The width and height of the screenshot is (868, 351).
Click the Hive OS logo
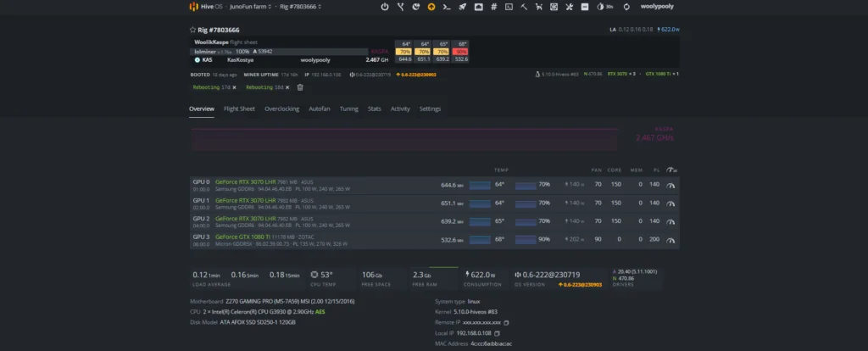pyautogui.click(x=206, y=7)
